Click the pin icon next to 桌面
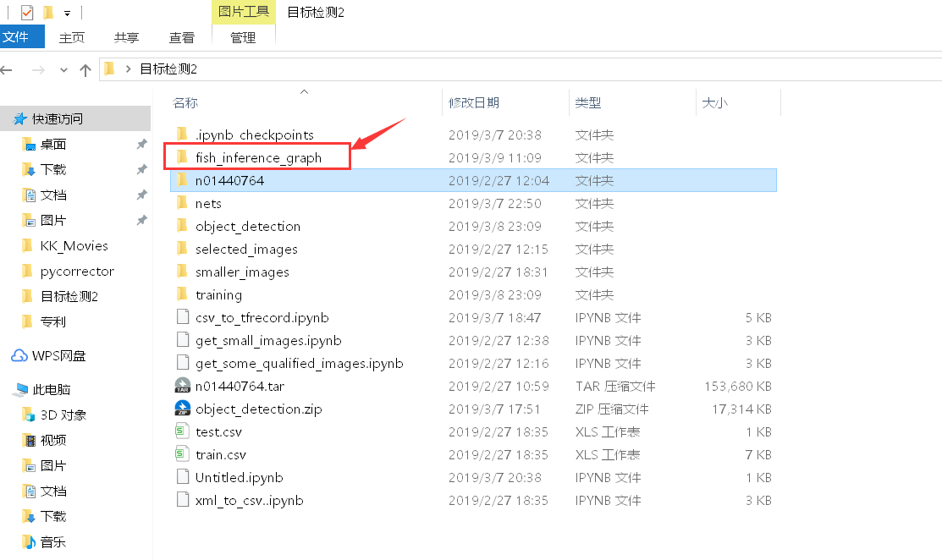This screenshot has width=942, height=560. (x=142, y=144)
